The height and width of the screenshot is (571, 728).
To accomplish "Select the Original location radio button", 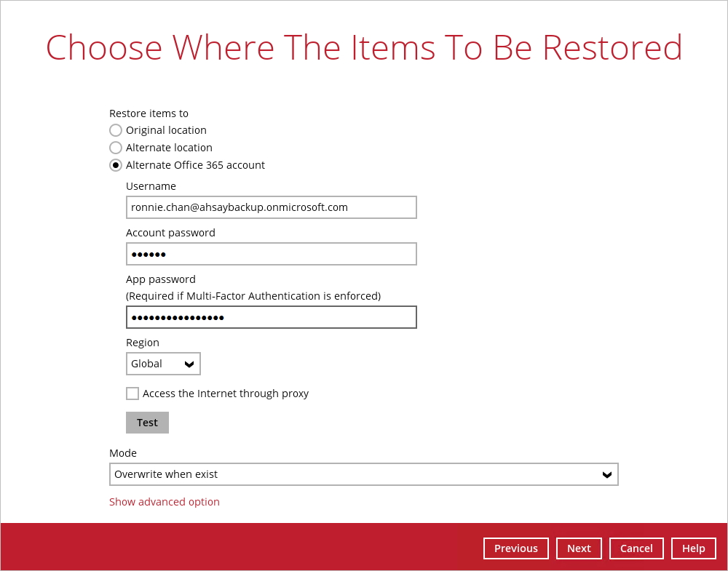I will click(x=116, y=130).
